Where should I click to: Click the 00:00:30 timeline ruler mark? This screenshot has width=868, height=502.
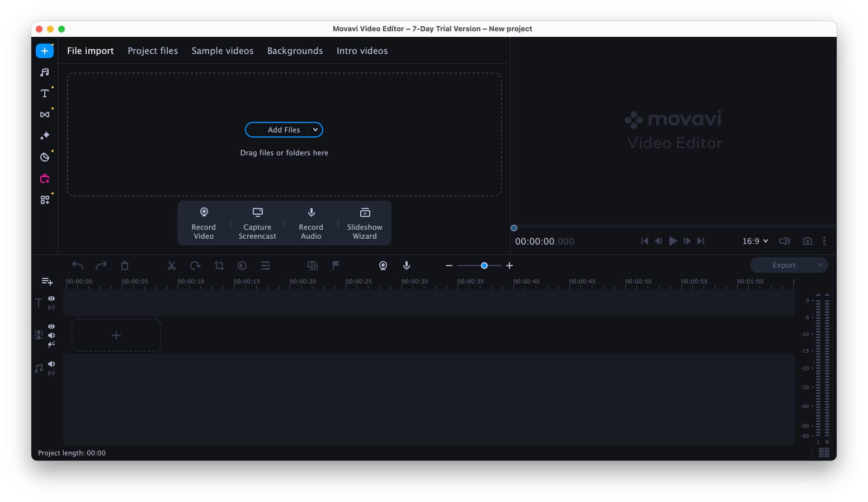pyautogui.click(x=414, y=281)
